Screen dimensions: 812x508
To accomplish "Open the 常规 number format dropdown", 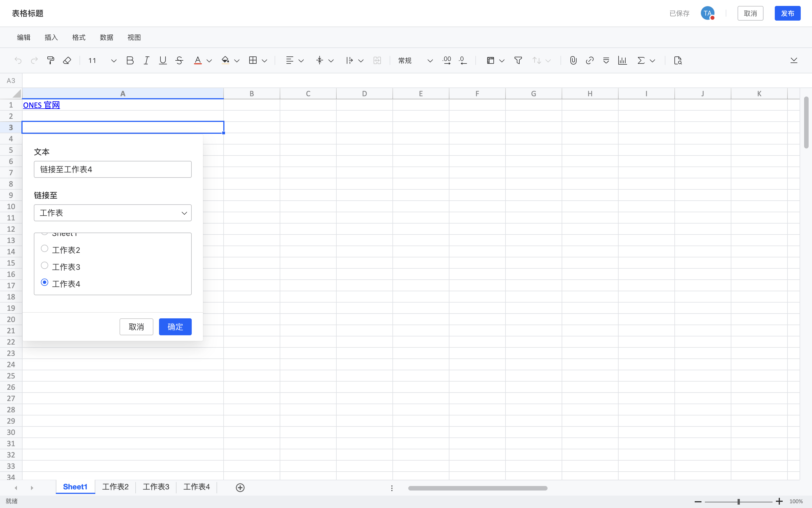I will [415, 60].
